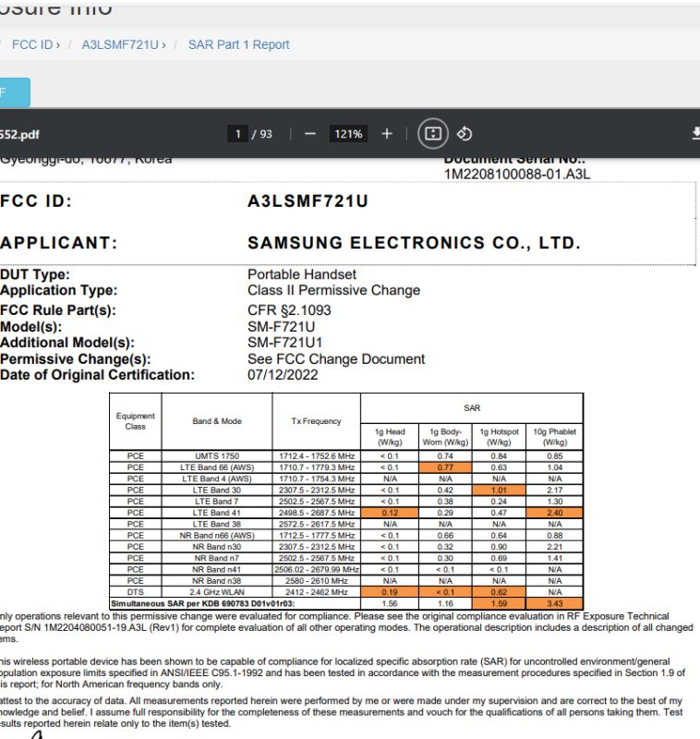The height and width of the screenshot is (739, 700).
Task: Click the orange 0.77 body-worn SAR cell
Action: [x=445, y=468]
